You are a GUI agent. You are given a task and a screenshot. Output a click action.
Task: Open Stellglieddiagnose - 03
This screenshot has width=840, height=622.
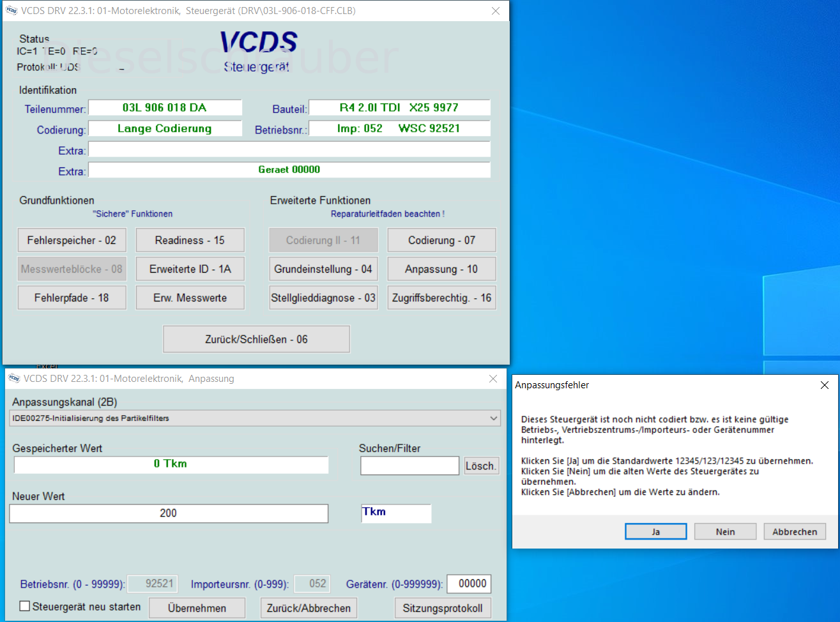pyautogui.click(x=323, y=298)
